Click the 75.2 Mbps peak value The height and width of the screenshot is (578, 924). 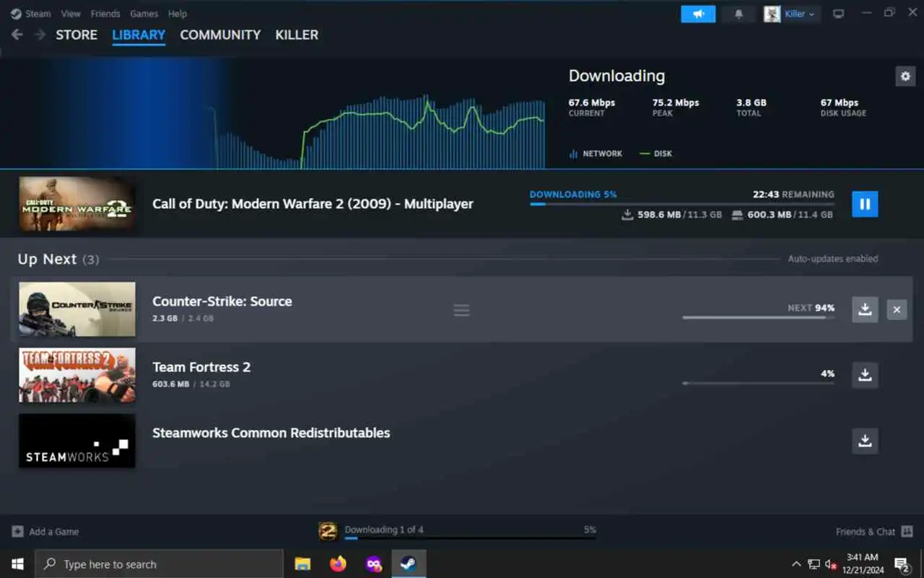point(676,103)
